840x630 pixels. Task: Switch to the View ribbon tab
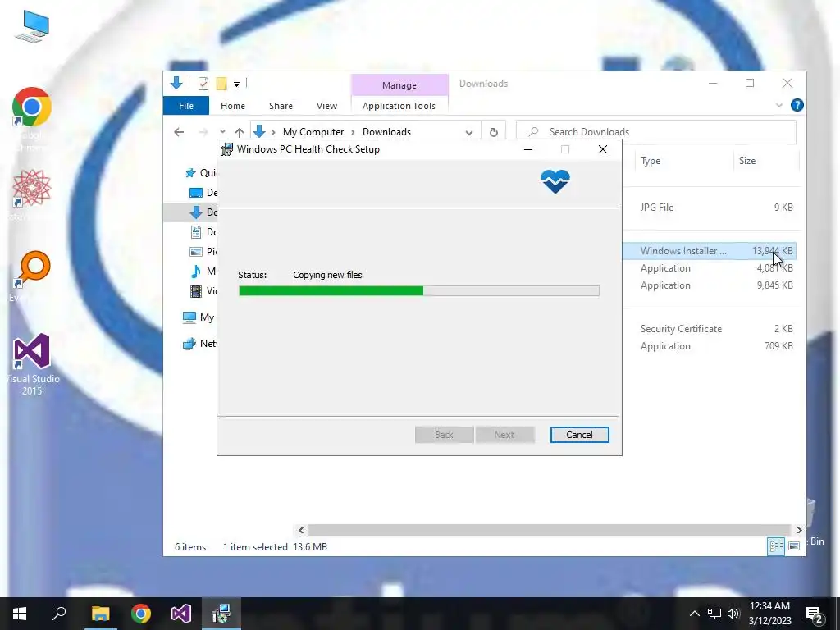click(x=326, y=106)
